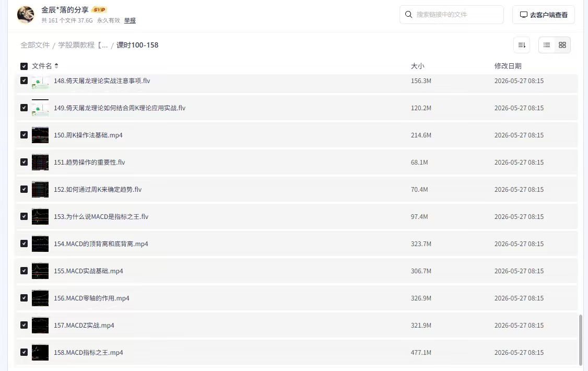Switch to list view icon
Screen dimensions: 588x371
click(547, 45)
